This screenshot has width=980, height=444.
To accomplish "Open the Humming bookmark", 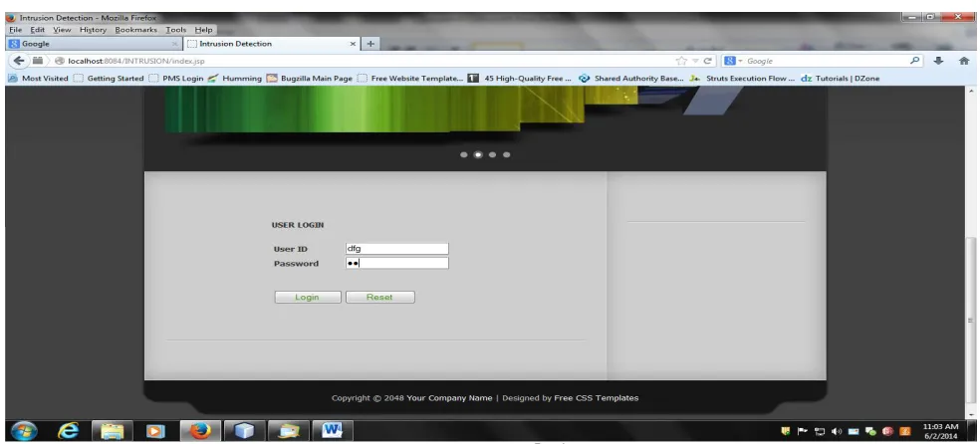I will click(x=235, y=78).
